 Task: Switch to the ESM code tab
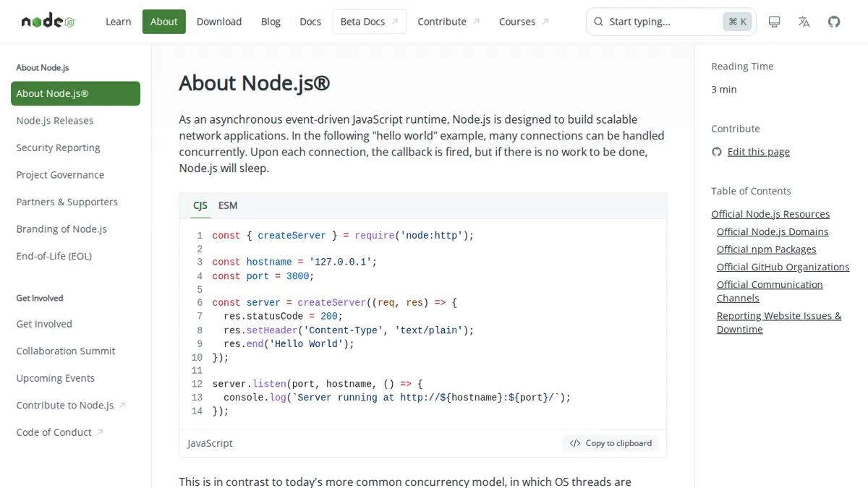(228, 206)
